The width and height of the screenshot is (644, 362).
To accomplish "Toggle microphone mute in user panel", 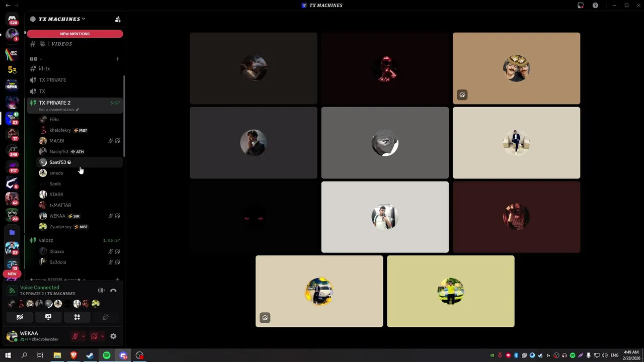I will point(75,336).
